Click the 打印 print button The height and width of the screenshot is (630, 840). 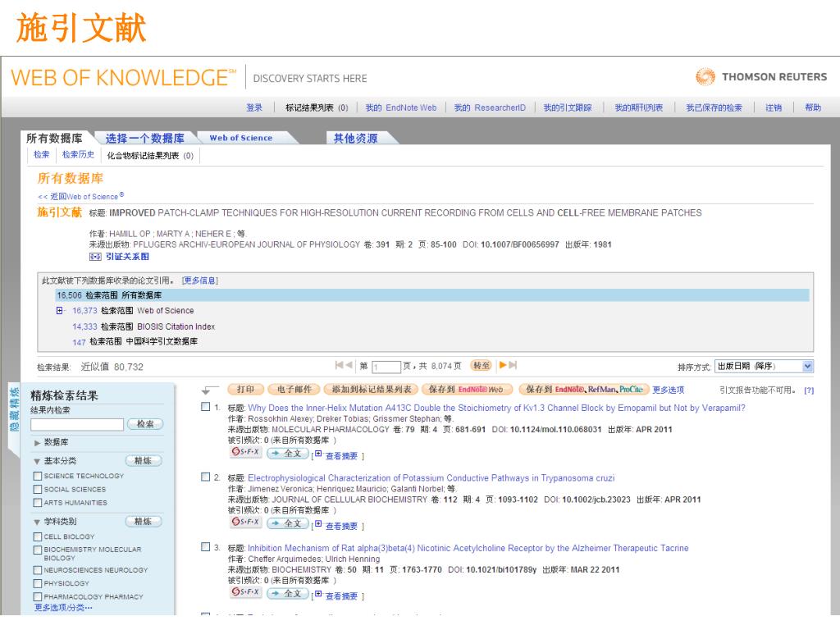tap(246, 390)
